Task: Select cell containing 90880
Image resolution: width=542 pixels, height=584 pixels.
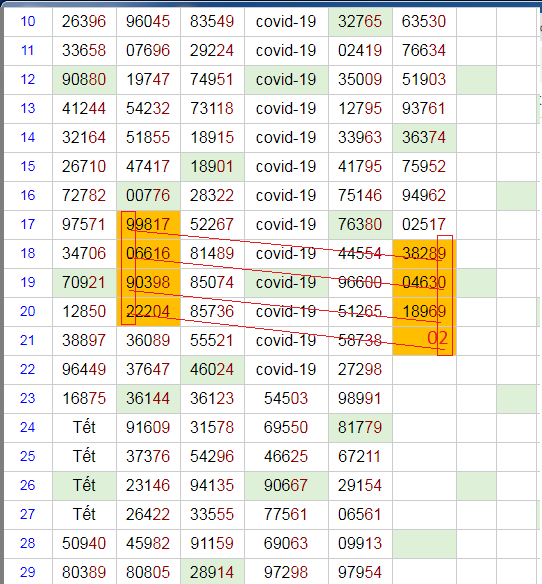Action: 84,80
